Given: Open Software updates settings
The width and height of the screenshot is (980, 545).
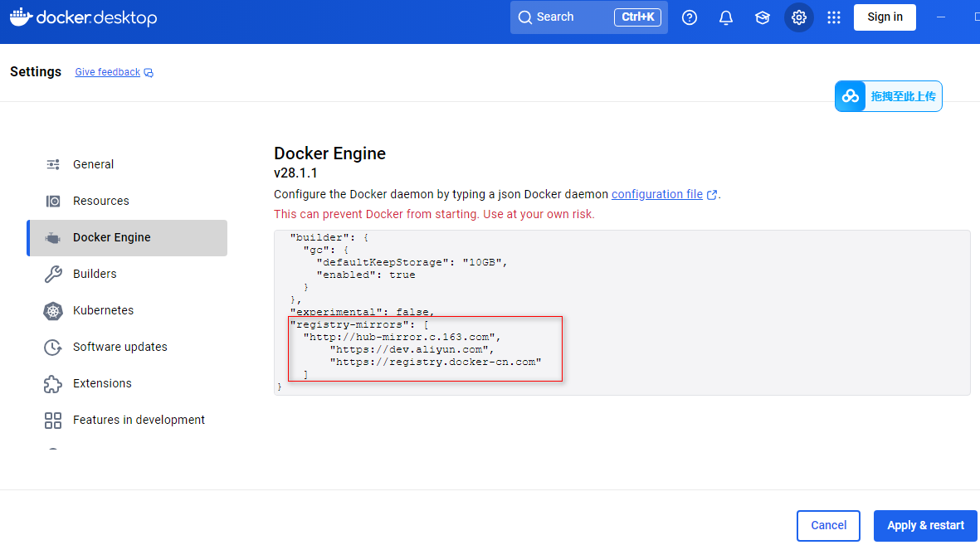Looking at the screenshot, I should (x=128, y=347).
